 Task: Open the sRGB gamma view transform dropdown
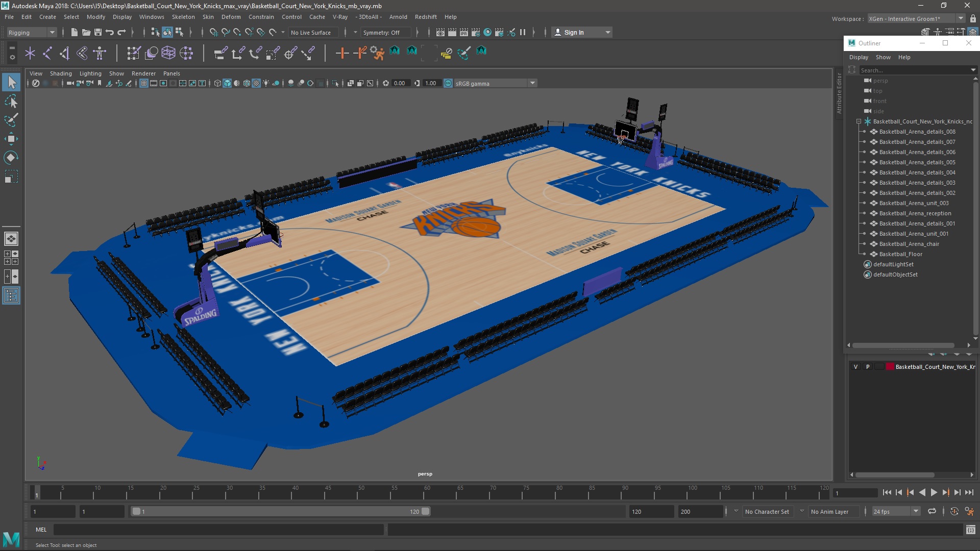(x=495, y=83)
